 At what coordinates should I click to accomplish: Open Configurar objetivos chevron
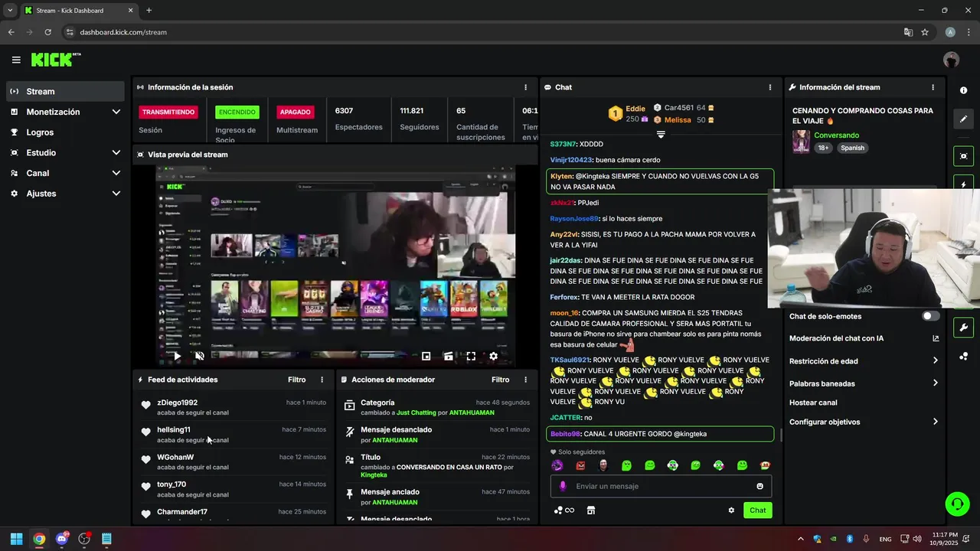[936, 422]
